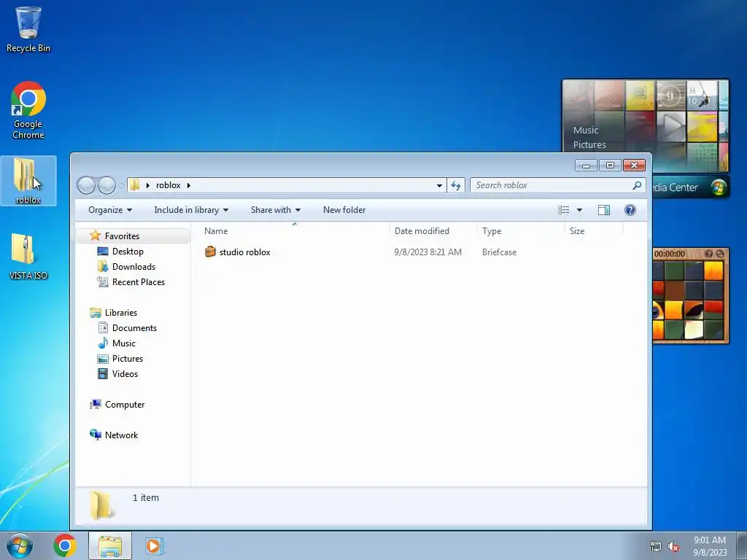Viewport: 747px width, 560px height.
Task: Click the network tray icon
Action: coord(656,547)
